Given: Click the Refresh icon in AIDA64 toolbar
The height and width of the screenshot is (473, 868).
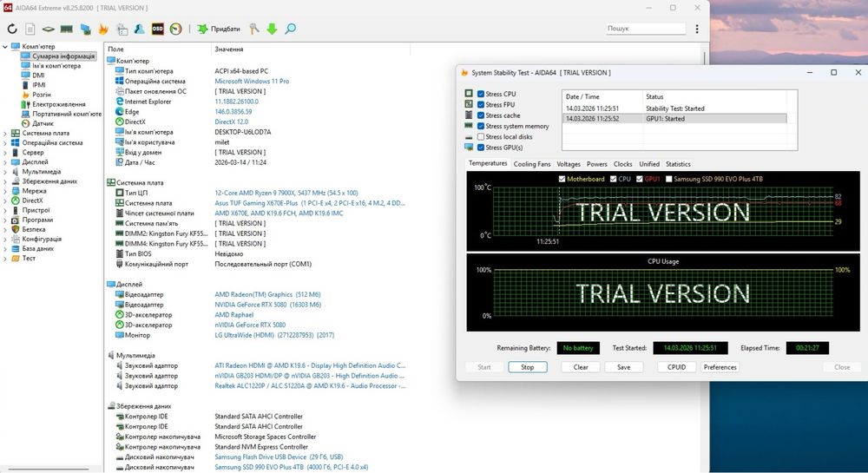Looking at the screenshot, I should click(x=12, y=29).
